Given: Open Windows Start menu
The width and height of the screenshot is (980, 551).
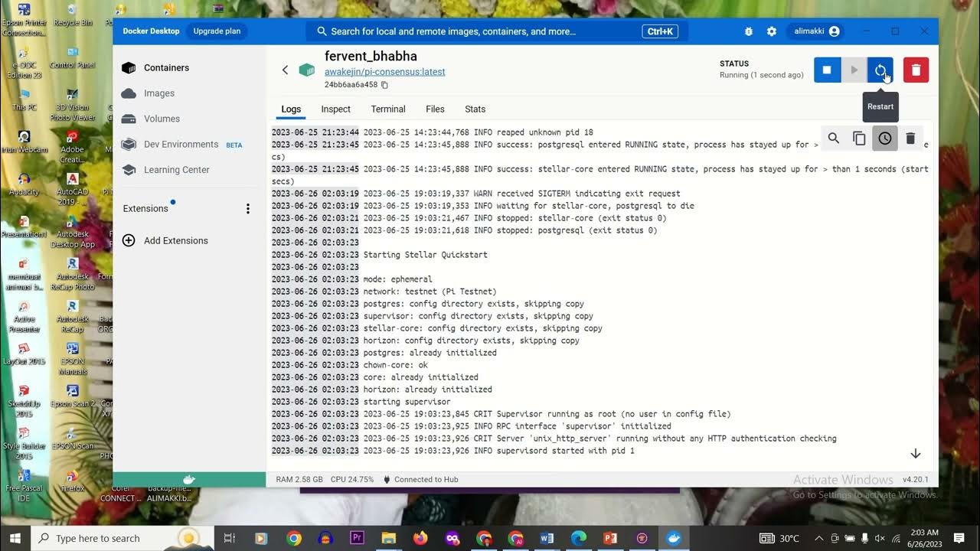Looking at the screenshot, I should coord(15,538).
